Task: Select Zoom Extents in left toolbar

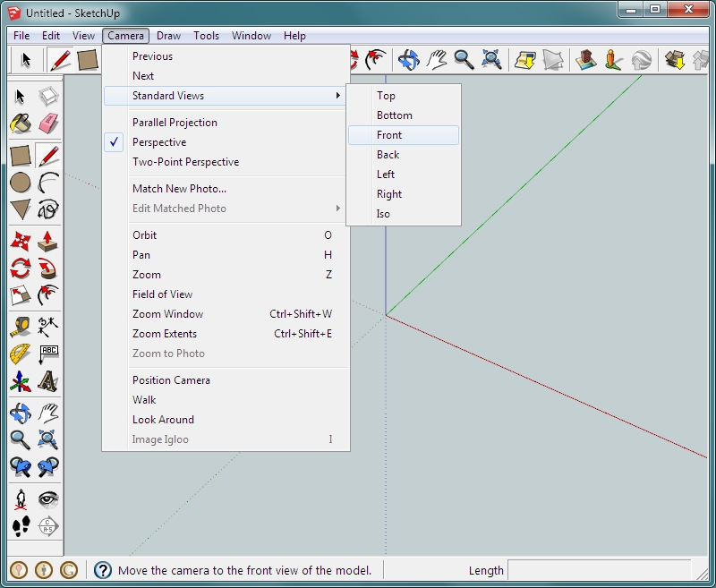Action: (x=48, y=440)
